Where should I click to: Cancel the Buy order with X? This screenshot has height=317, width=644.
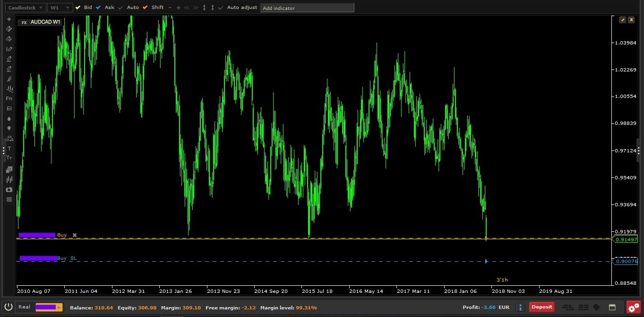[x=74, y=235]
